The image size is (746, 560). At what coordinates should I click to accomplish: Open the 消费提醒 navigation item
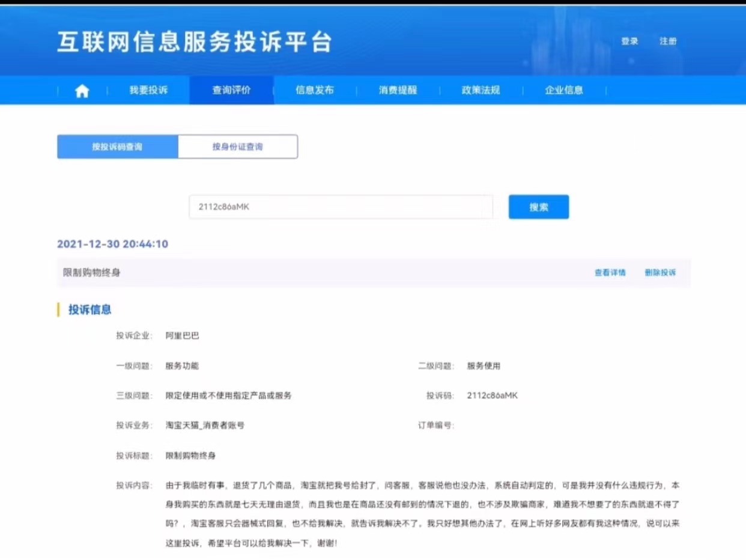point(398,91)
